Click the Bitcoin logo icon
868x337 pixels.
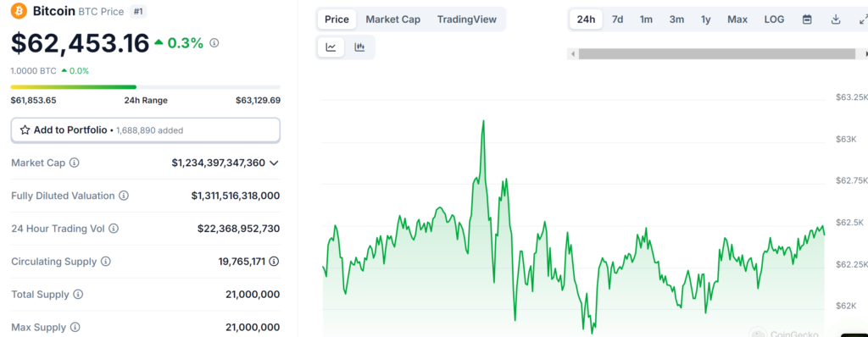19,11
